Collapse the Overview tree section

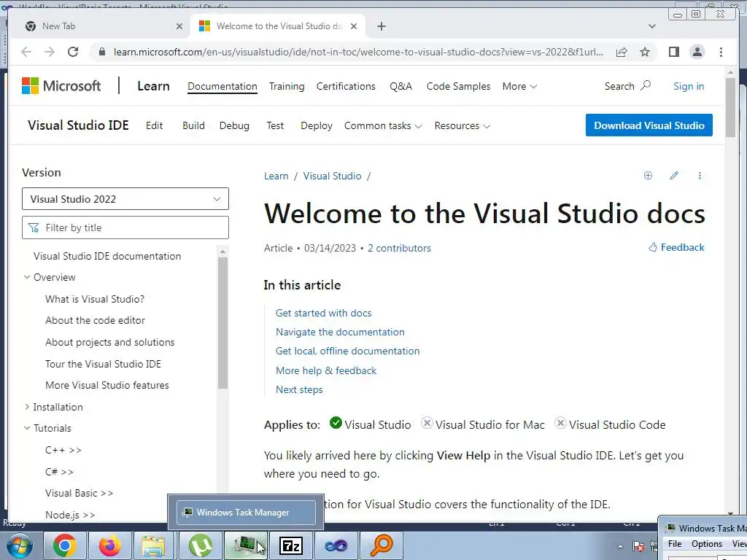[27, 277]
